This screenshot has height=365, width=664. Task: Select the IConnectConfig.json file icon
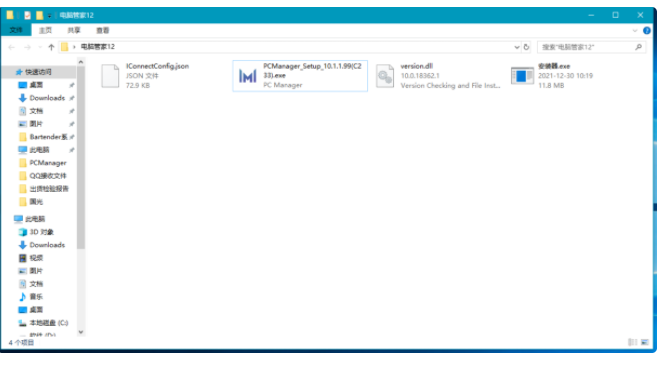coord(110,76)
